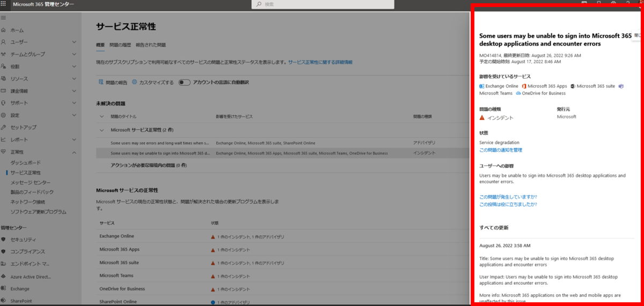Image resolution: width=644 pixels, height=306 pixels.
Task: Switch to the 概要 tab
Action: tap(100, 45)
